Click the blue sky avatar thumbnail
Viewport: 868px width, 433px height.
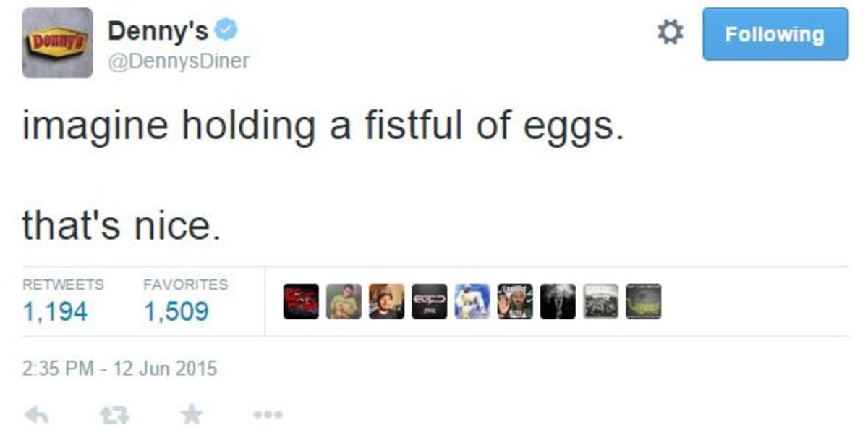pos(472,301)
